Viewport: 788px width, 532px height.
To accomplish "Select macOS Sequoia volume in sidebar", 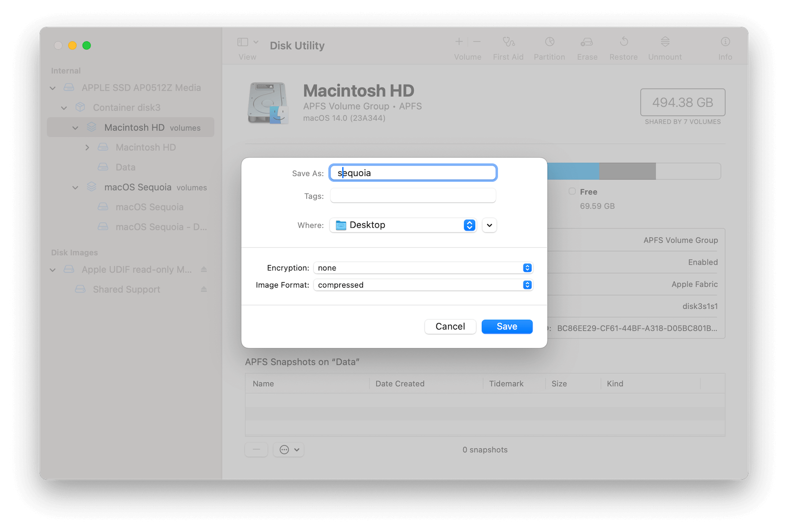I will tap(131, 207).
